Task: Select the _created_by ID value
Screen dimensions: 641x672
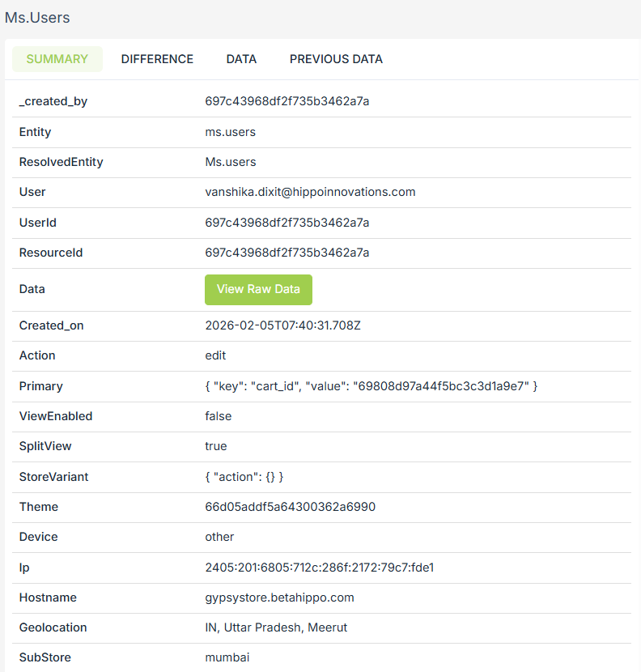Action: tap(287, 101)
